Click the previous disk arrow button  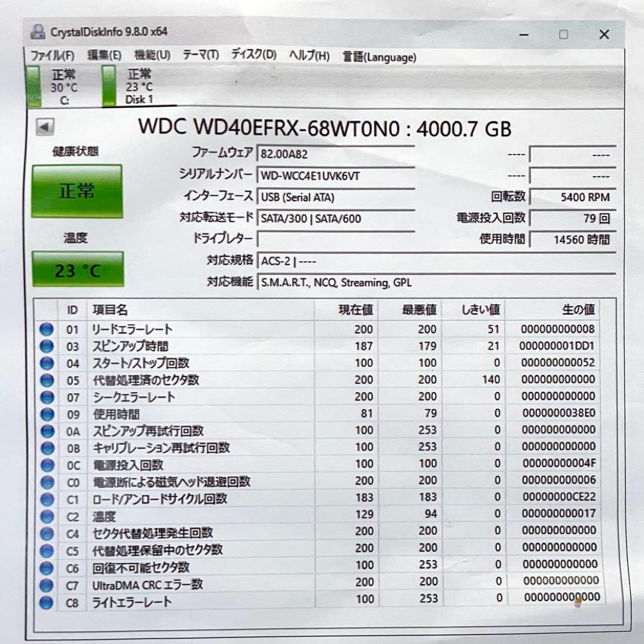coord(45,126)
